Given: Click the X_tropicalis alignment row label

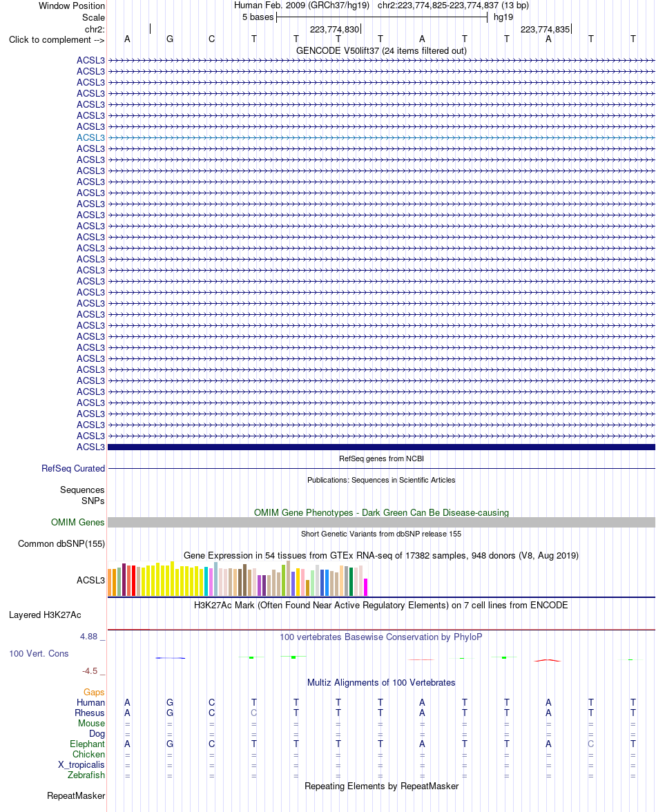Looking at the screenshot, I should coord(81,765).
